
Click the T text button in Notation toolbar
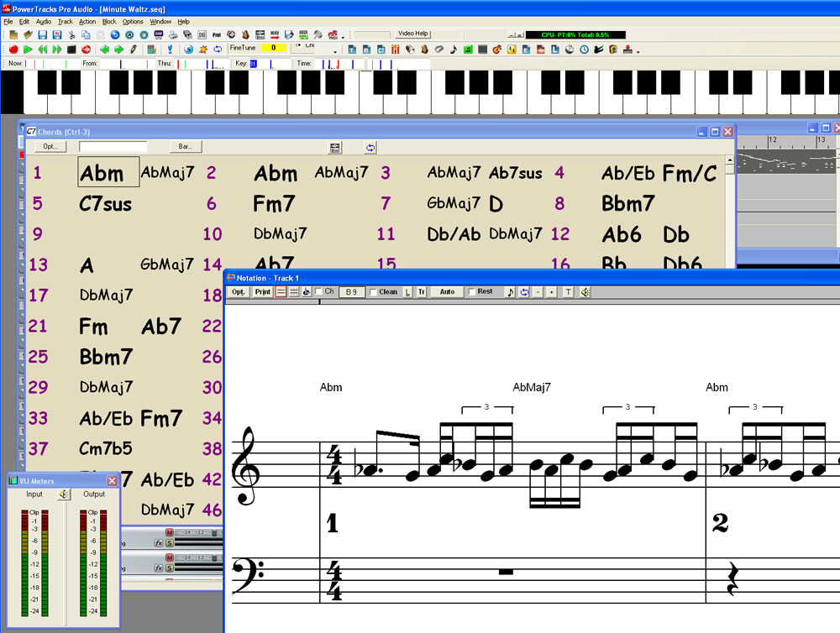(568, 292)
